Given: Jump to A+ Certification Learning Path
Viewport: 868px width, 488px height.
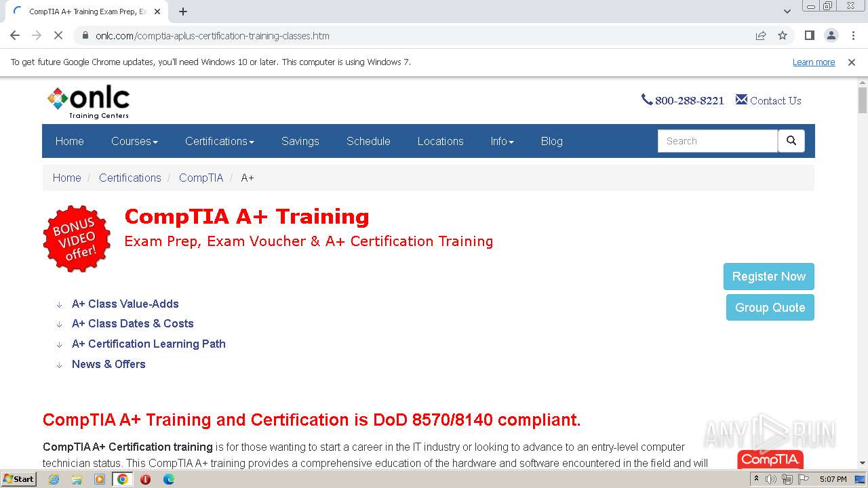Looking at the screenshot, I should 149,344.
